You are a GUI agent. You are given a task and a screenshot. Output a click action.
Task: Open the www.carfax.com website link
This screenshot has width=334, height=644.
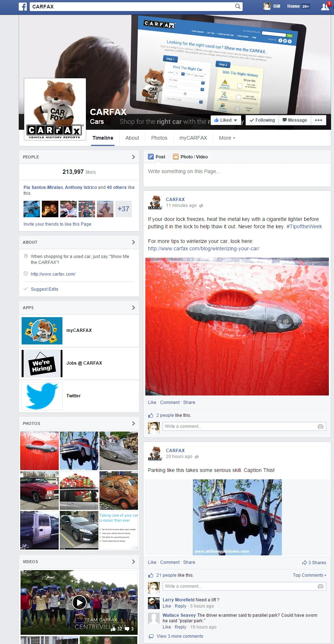53,274
